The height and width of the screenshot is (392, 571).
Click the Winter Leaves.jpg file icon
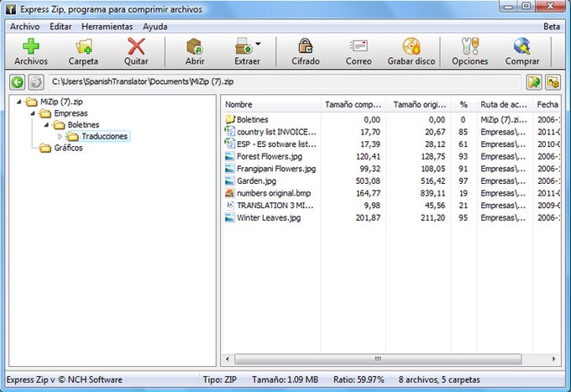pyautogui.click(x=230, y=217)
